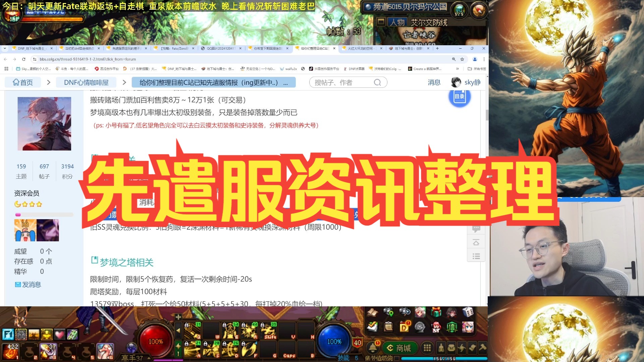The height and width of the screenshot is (362, 644).
Task: Click the sky静 user avatar
Action: [456, 82]
